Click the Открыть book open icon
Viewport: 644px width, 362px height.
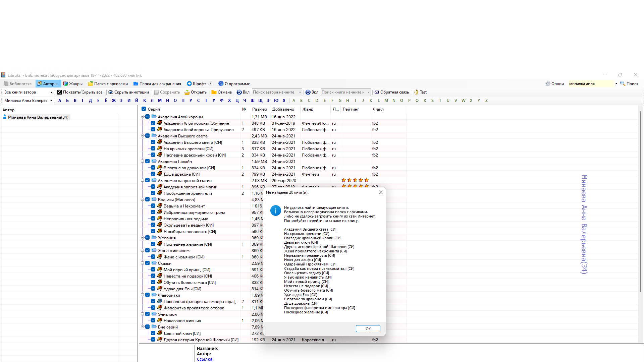187,92
